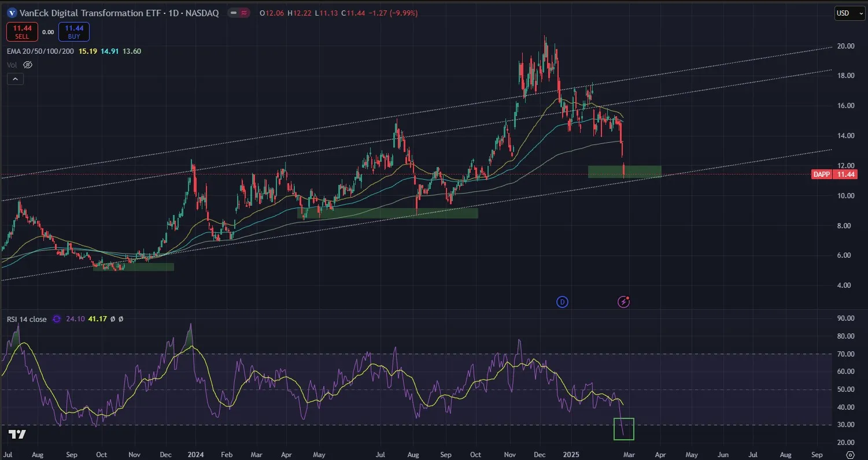Select the RSI 14 close indicator legend
Image resolution: width=868 pixels, height=460 pixels.
coord(27,319)
